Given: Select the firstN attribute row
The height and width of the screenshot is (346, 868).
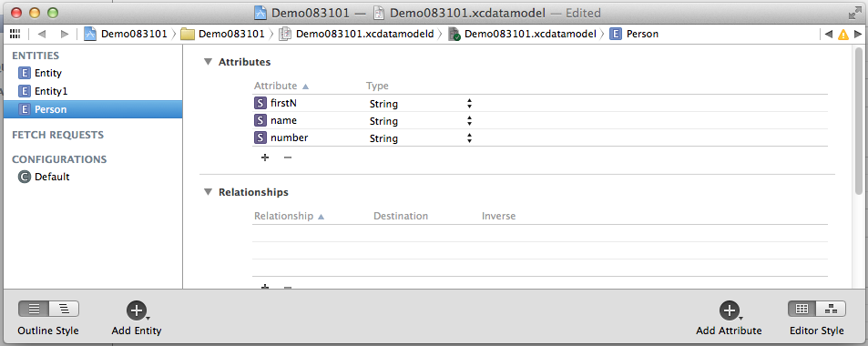Looking at the screenshot, I should (540, 104).
